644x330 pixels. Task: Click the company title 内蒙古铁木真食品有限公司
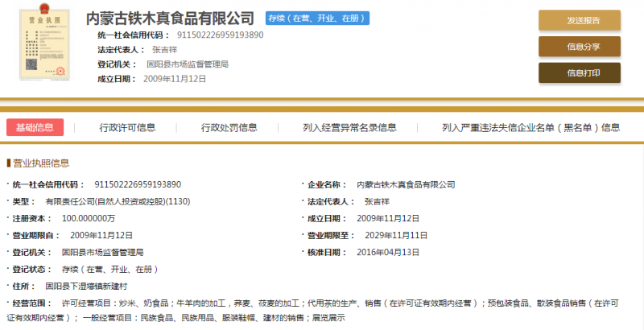click(x=170, y=18)
